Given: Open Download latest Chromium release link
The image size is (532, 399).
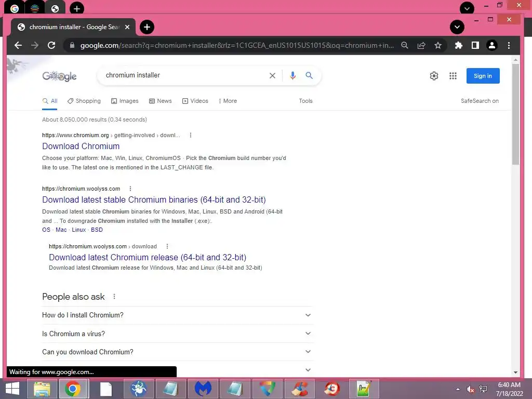Looking at the screenshot, I should coord(148,257).
